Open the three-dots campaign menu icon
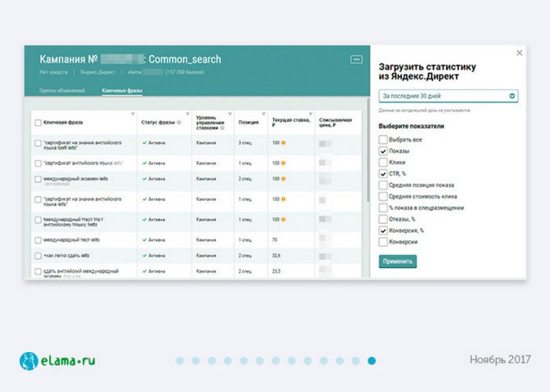The width and height of the screenshot is (550, 392). point(356,59)
